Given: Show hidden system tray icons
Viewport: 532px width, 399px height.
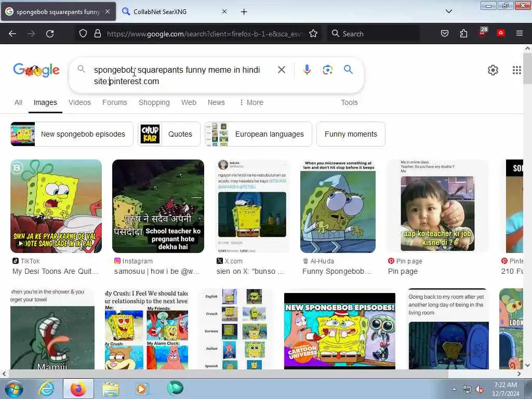Looking at the screenshot, I should pos(454,389).
